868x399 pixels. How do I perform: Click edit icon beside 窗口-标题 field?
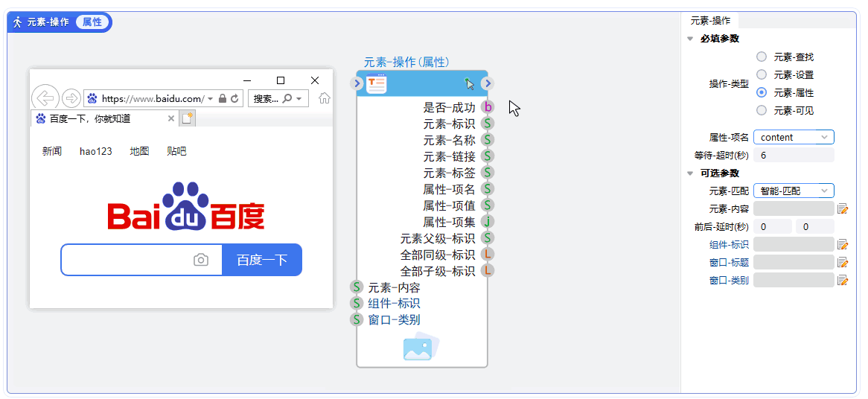843,262
